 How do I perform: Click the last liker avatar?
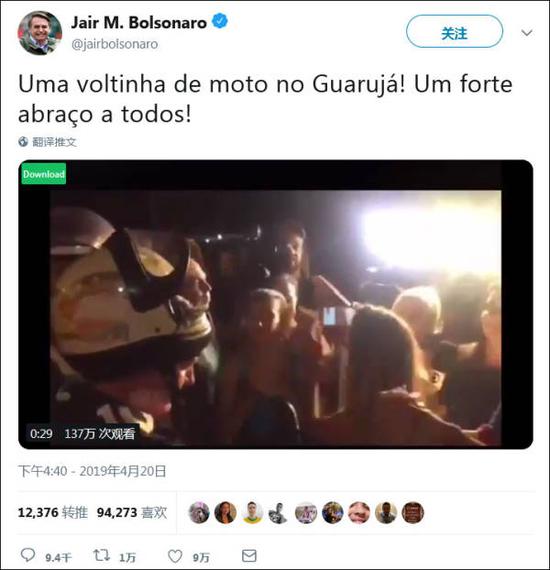413,513
